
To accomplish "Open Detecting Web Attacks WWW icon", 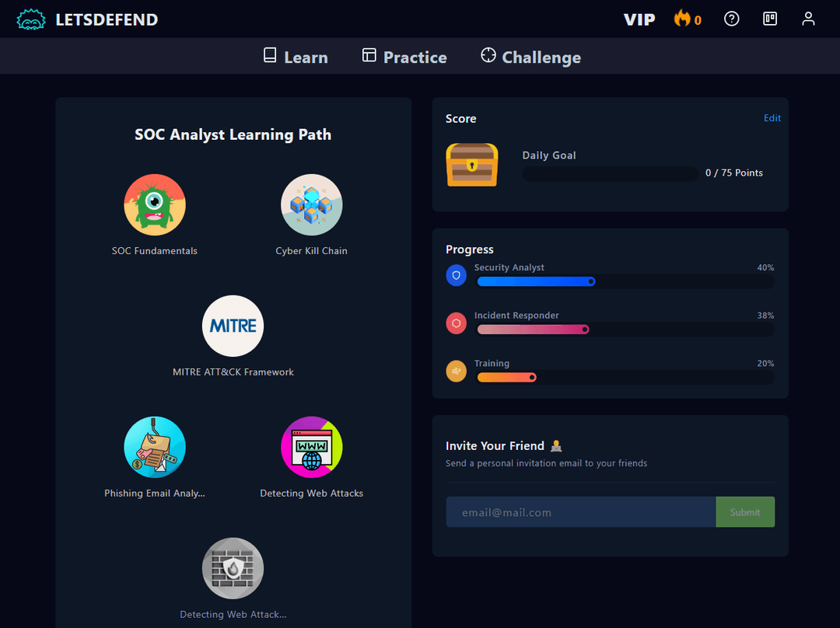I will point(311,447).
